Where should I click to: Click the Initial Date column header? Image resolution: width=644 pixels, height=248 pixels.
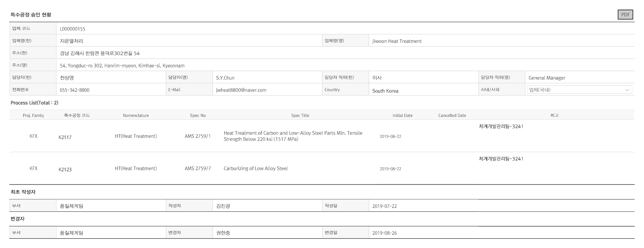pyautogui.click(x=402, y=115)
